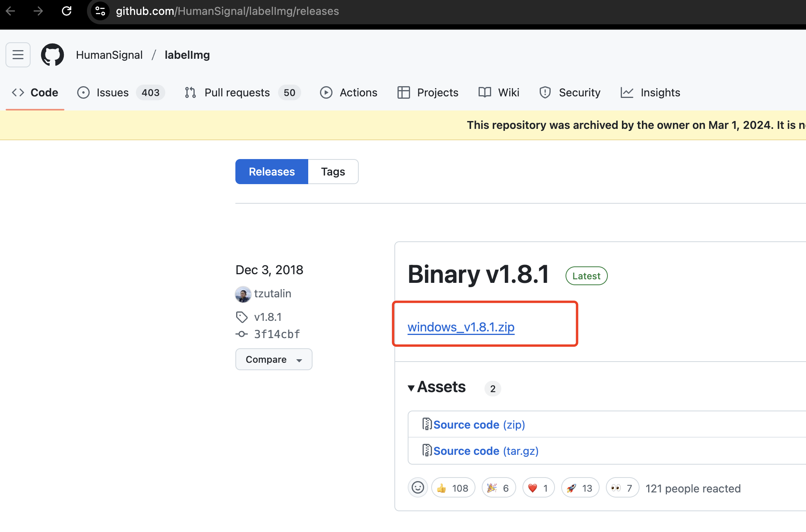
Task: Click the Assets count badge 2
Action: point(493,389)
